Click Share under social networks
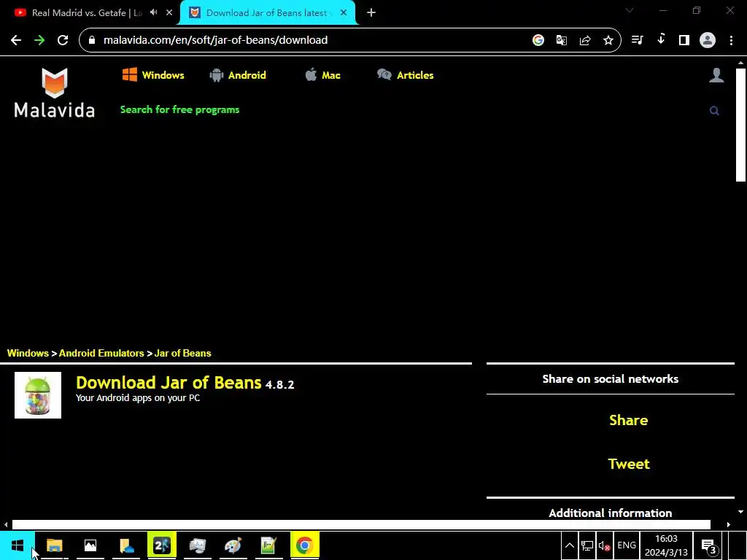747x560 pixels. click(x=628, y=420)
